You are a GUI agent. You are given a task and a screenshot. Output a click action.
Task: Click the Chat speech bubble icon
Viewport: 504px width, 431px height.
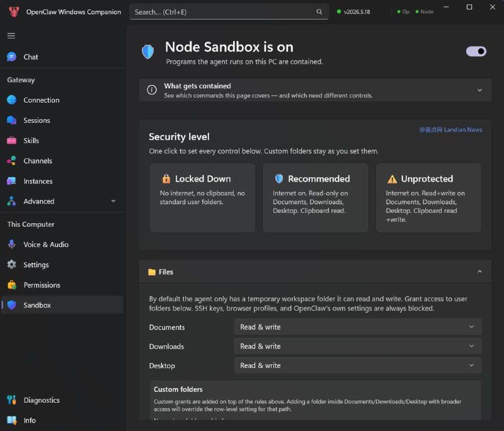11,57
